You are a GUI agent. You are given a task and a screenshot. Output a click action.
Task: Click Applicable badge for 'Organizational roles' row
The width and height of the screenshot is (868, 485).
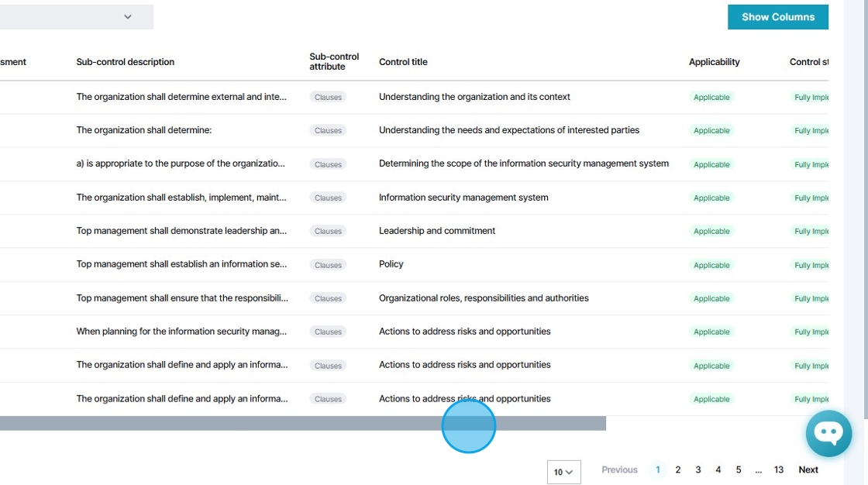[711, 298]
